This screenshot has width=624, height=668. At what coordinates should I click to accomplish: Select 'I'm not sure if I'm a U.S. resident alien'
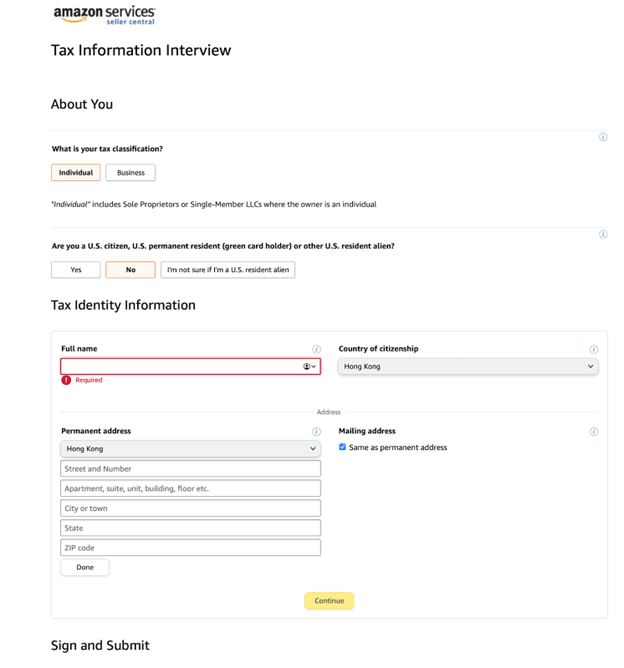tap(228, 270)
